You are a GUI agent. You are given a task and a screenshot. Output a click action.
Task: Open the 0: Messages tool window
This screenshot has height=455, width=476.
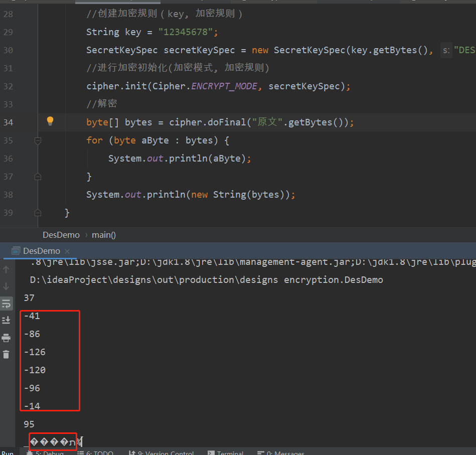281,452
